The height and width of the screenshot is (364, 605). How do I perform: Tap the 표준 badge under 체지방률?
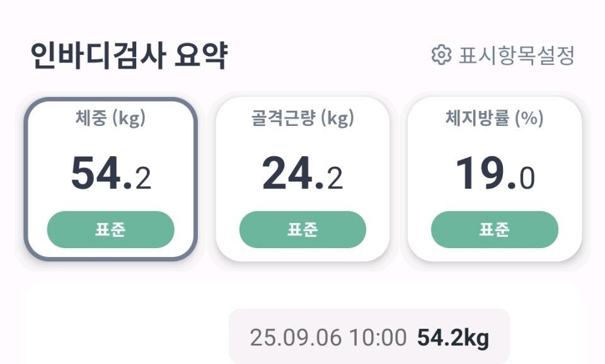(495, 229)
